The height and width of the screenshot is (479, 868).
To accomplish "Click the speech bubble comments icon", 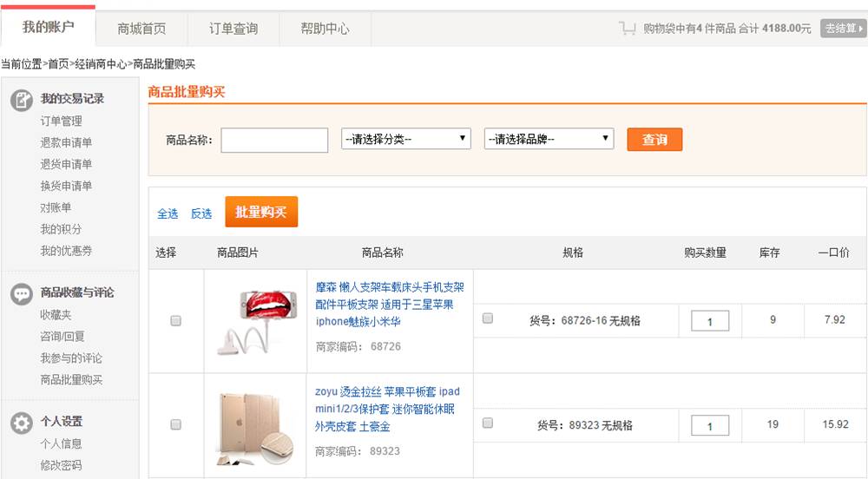I will (x=22, y=293).
